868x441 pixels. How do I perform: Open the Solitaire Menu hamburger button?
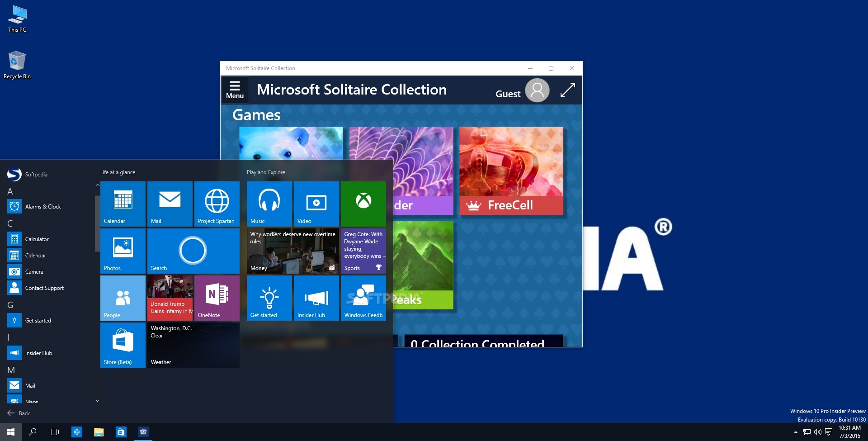(x=235, y=90)
